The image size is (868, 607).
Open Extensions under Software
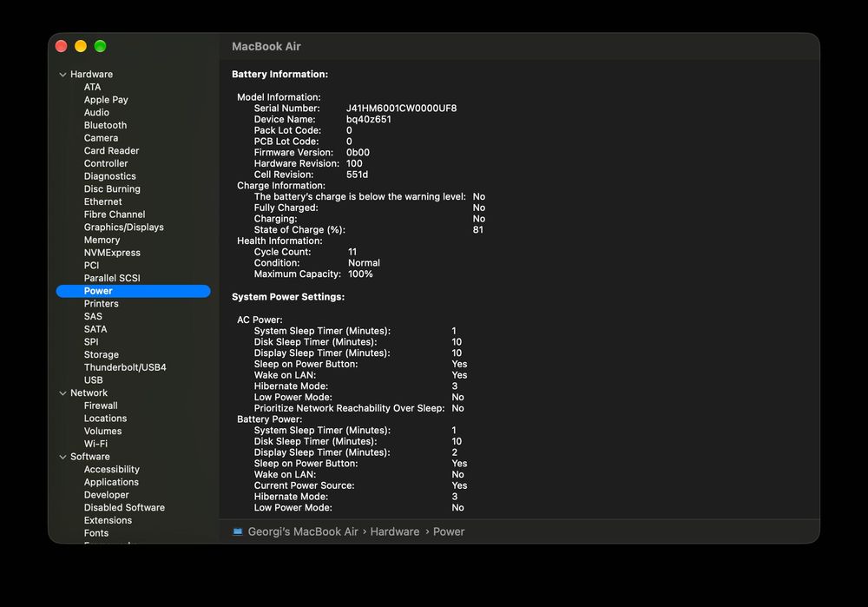108,520
